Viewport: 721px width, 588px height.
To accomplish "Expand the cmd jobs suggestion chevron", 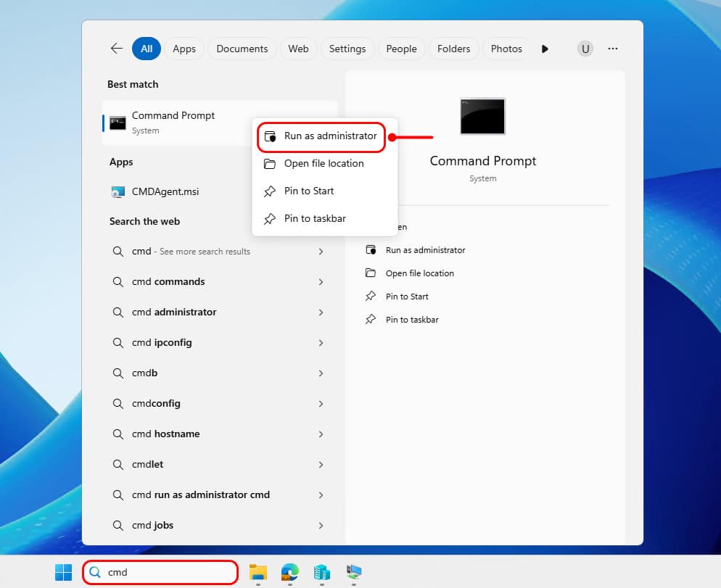I will (x=321, y=526).
